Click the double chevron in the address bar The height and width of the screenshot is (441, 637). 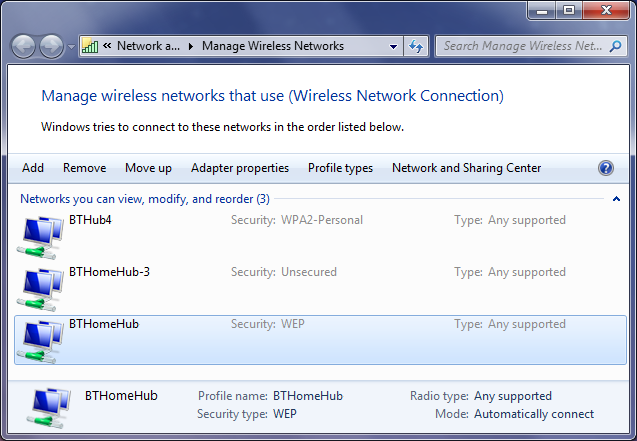107,45
